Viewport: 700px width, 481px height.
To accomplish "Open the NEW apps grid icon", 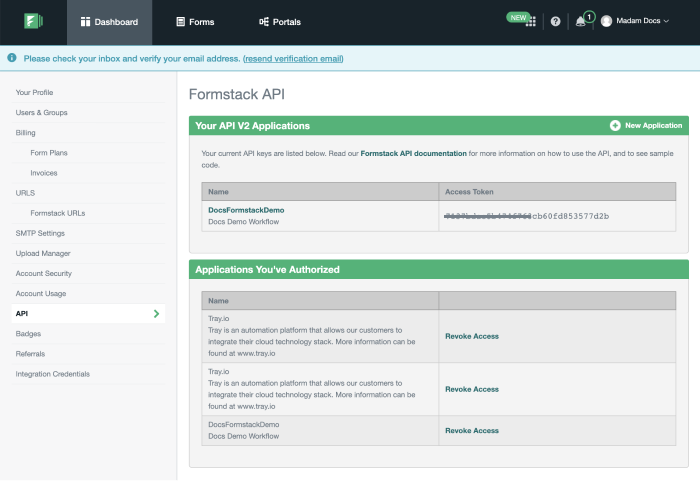I will [532, 21].
